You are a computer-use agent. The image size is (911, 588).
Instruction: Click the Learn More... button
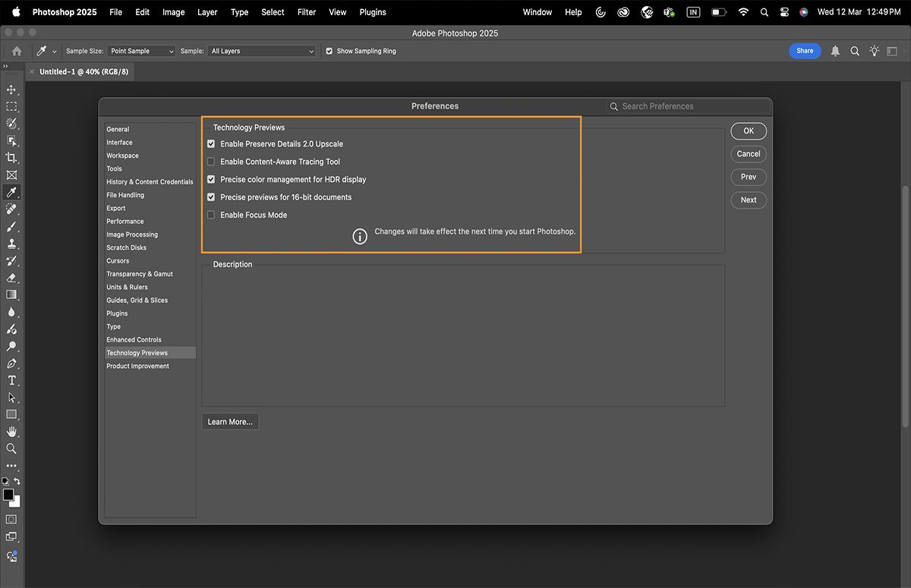click(x=230, y=422)
